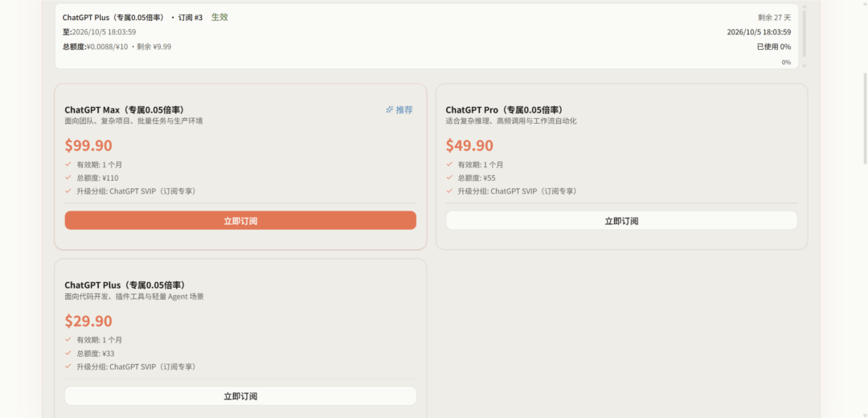Click the checkmark beside 总额度: ¥33

[68, 353]
